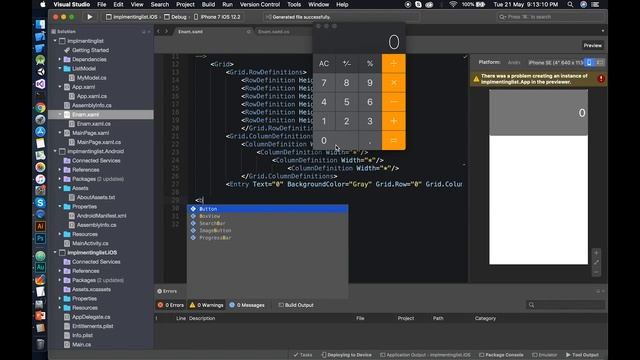The height and width of the screenshot is (360, 640).
Task: Collapse the implmentinglist.Android project
Action: 55,151
